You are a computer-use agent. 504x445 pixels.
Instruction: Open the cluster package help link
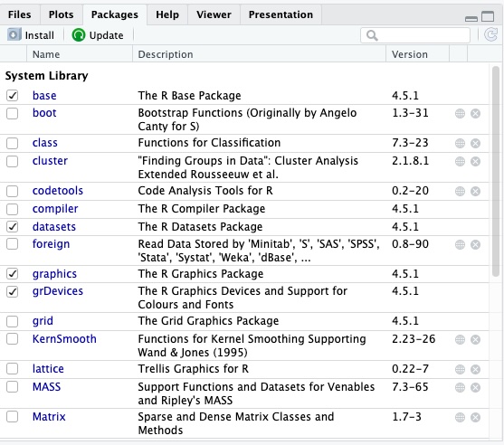pos(50,161)
